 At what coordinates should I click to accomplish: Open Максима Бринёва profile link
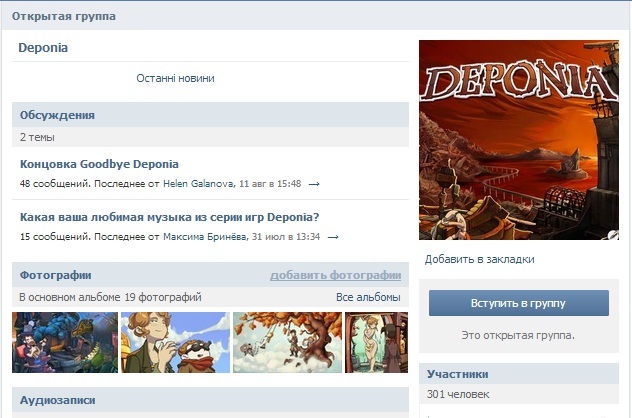click(205, 237)
